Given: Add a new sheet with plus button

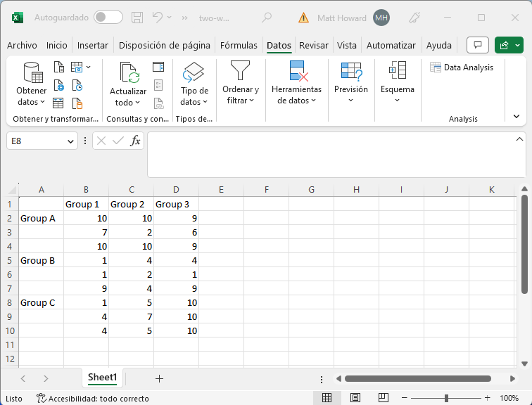Looking at the screenshot, I should pos(159,378).
